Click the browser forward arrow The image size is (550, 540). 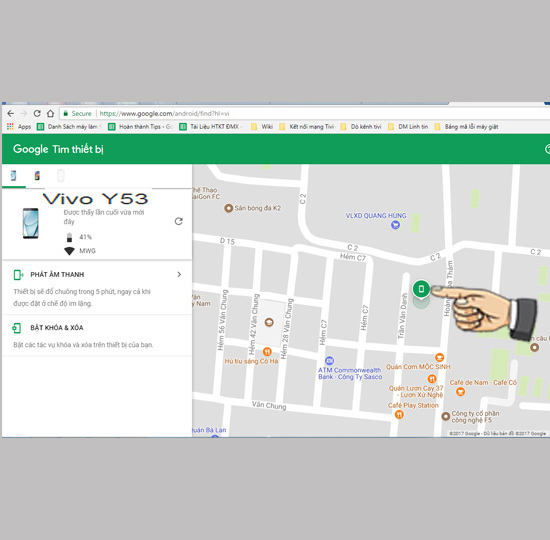tap(24, 113)
